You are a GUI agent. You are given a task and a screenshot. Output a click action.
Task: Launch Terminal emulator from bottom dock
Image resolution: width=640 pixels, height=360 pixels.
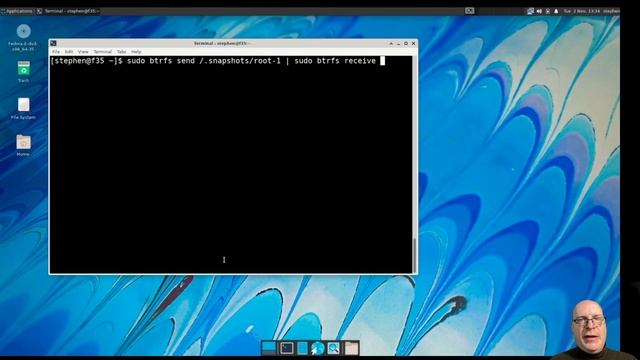point(287,348)
